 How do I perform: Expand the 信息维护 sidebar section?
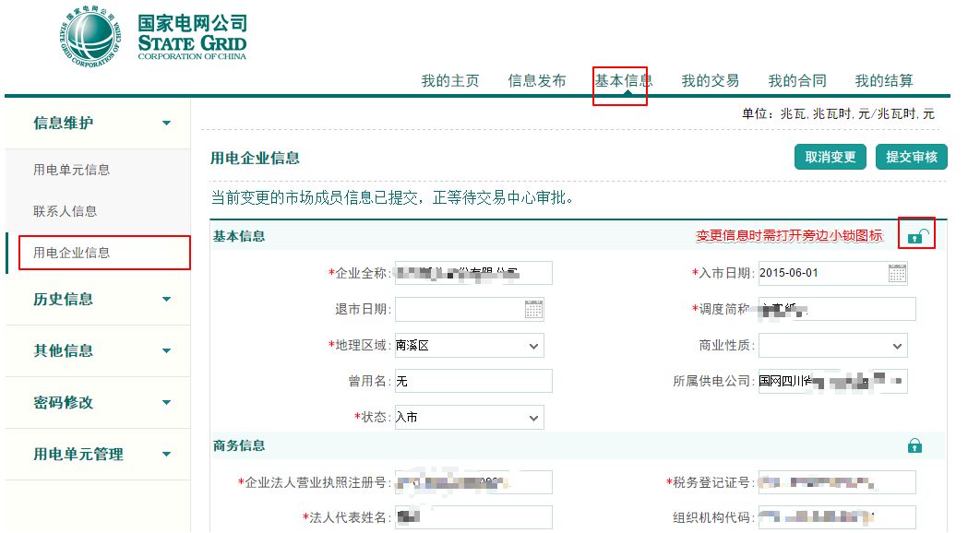166,124
